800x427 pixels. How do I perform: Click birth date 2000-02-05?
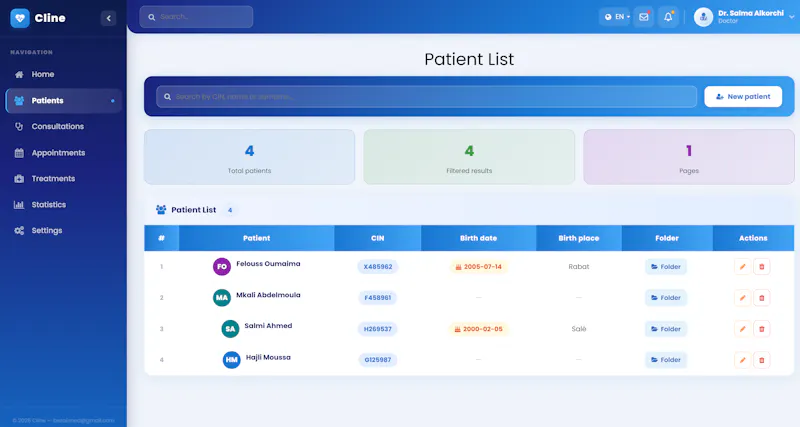pyautogui.click(x=479, y=329)
